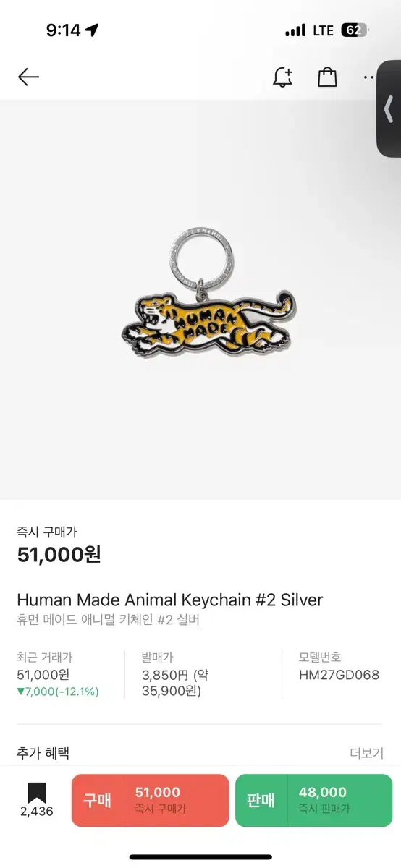Screen dimensions: 401x868
Task: Tap the green 판매 48,000 button
Action: tap(313, 801)
